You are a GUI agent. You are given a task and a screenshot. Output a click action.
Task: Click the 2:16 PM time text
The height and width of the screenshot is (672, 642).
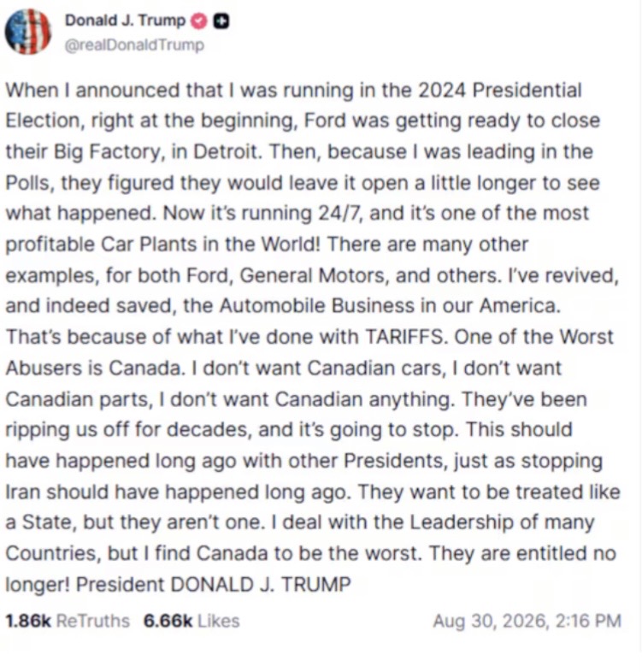click(588, 621)
